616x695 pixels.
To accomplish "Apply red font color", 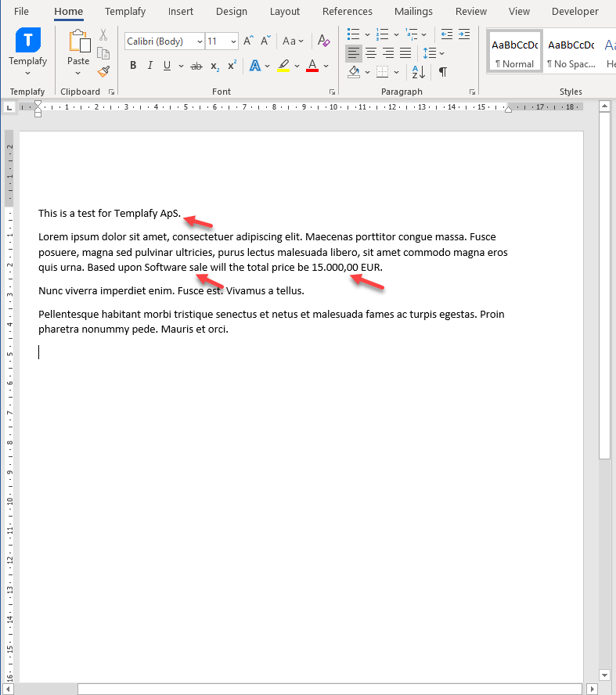I will coord(312,66).
